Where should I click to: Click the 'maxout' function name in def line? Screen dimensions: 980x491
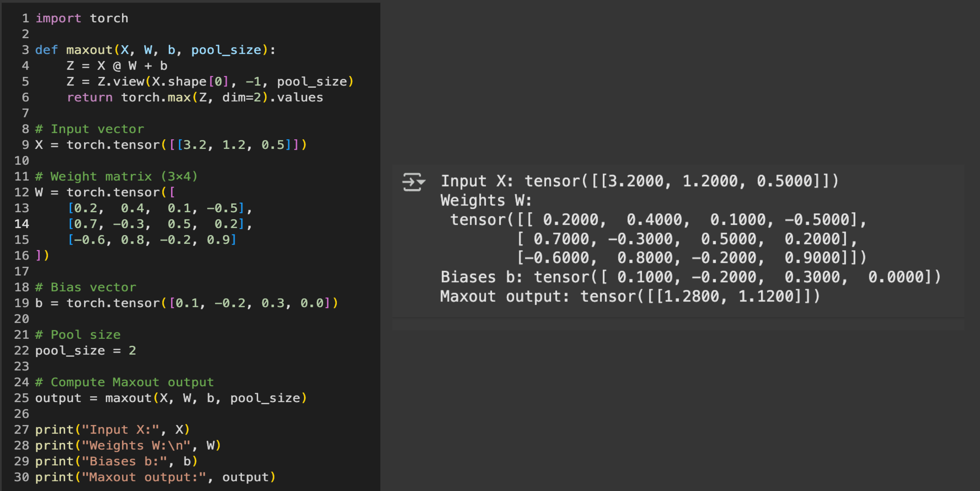tap(89, 50)
